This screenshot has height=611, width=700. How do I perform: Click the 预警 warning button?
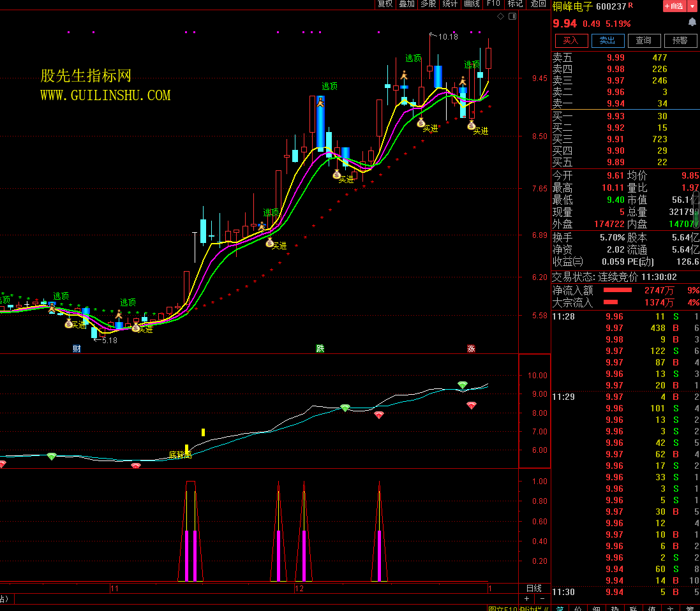pos(680,41)
